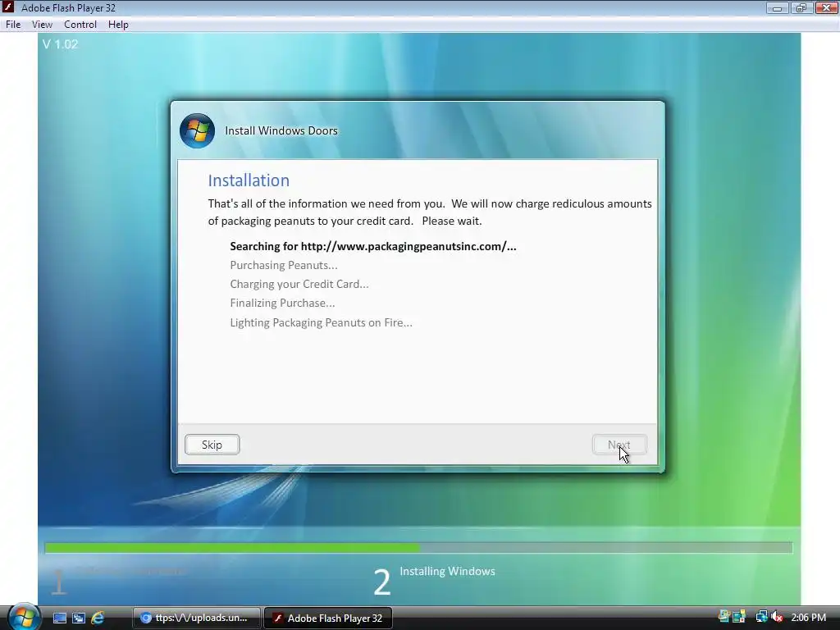Screen dimensions: 840x630
Task: Close the Adobe Flash Player window
Action: tap(826, 8)
